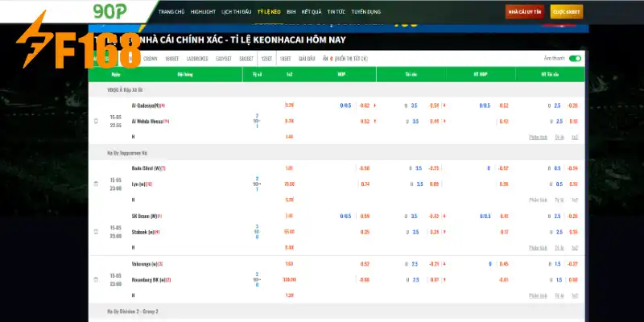Click the SK Brann (W) team name

(144, 216)
